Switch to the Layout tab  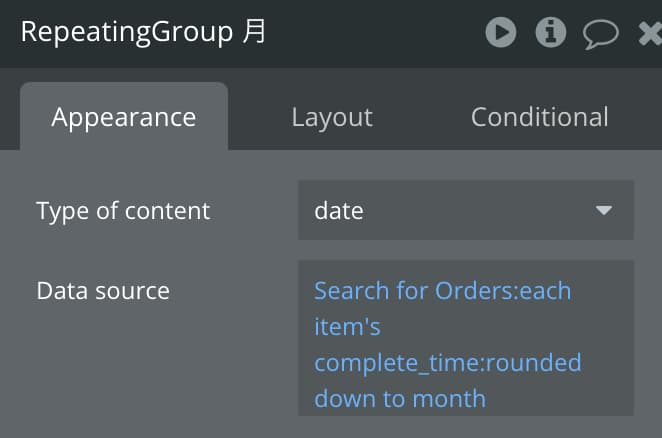[x=332, y=117]
